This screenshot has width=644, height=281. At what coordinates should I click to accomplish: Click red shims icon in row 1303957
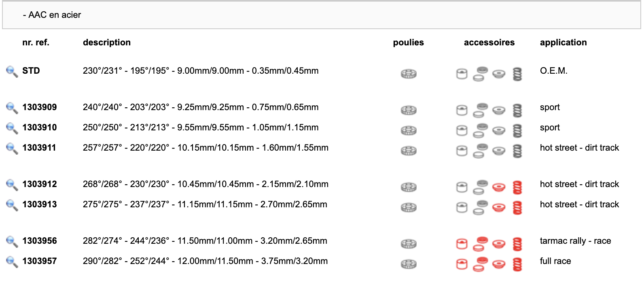[x=480, y=264]
